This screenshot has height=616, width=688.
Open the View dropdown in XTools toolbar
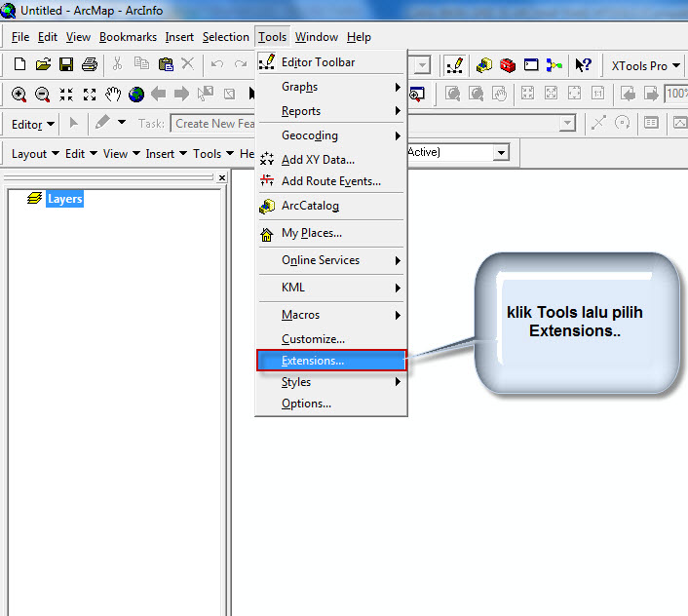tap(122, 154)
